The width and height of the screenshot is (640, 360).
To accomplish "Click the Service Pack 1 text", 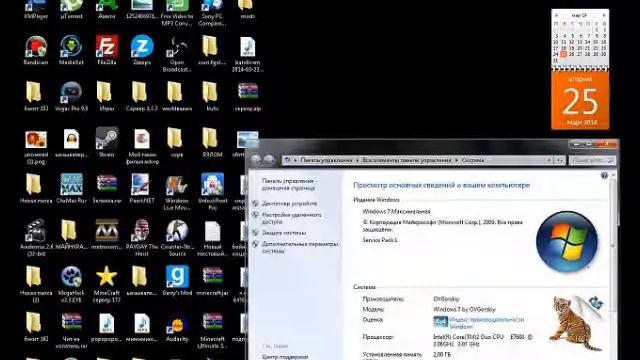I will pyautogui.click(x=380, y=240).
